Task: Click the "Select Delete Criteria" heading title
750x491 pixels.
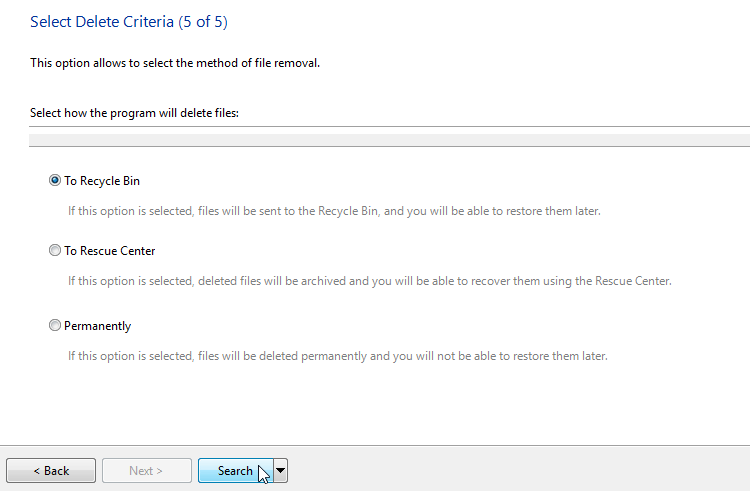Action: 102,22
